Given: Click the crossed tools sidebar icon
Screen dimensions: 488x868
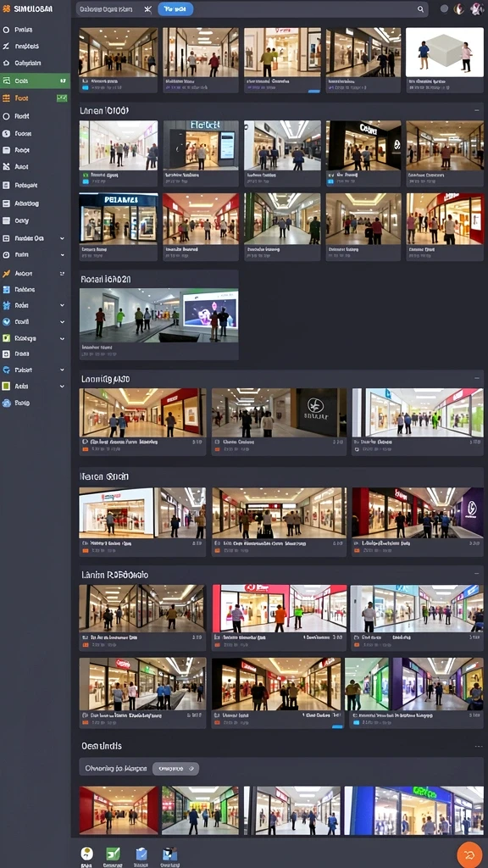Looking at the screenshot, I should tap(6, 166).
